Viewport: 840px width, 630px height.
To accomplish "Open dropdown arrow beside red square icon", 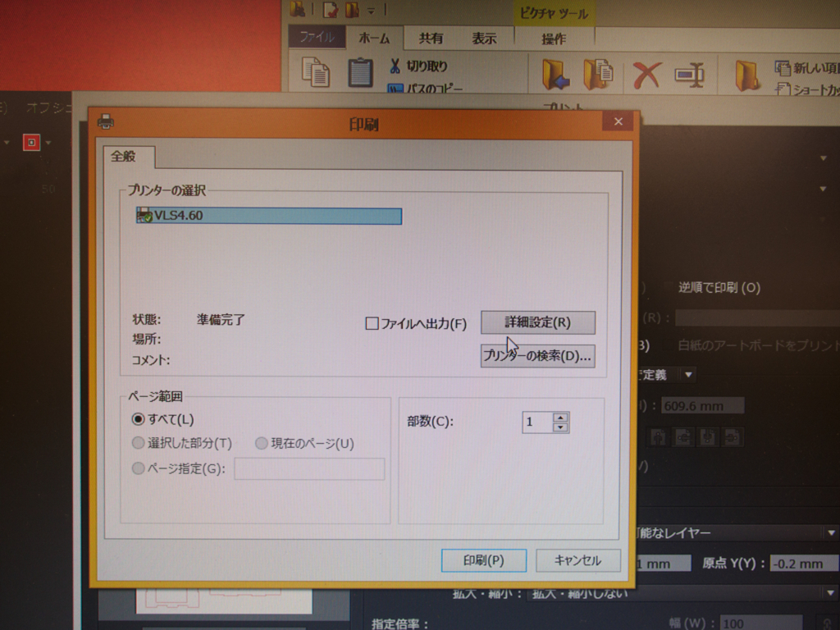I will [x=48, y=143].
